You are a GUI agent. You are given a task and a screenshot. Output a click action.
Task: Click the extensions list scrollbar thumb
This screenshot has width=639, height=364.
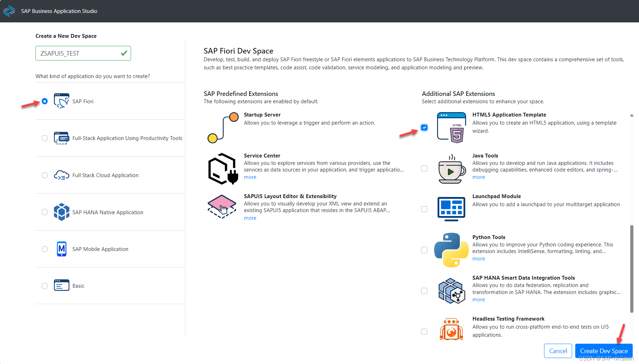[632, 269]
